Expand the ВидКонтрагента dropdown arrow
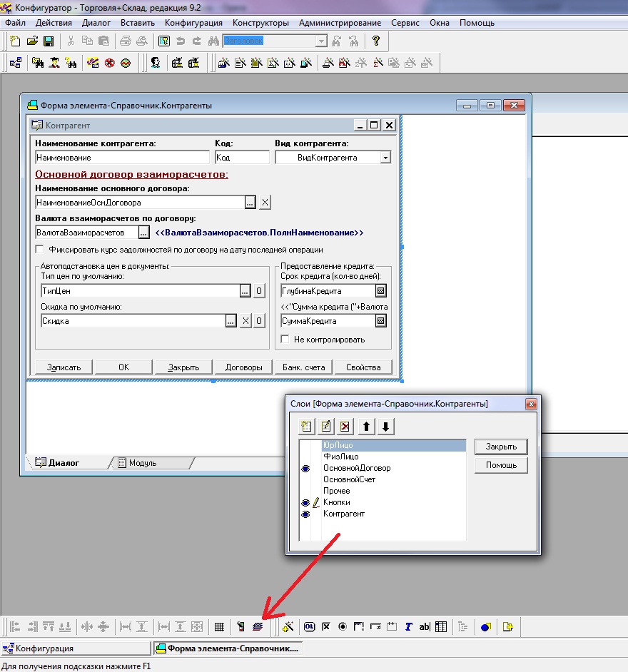 point(385,157)
